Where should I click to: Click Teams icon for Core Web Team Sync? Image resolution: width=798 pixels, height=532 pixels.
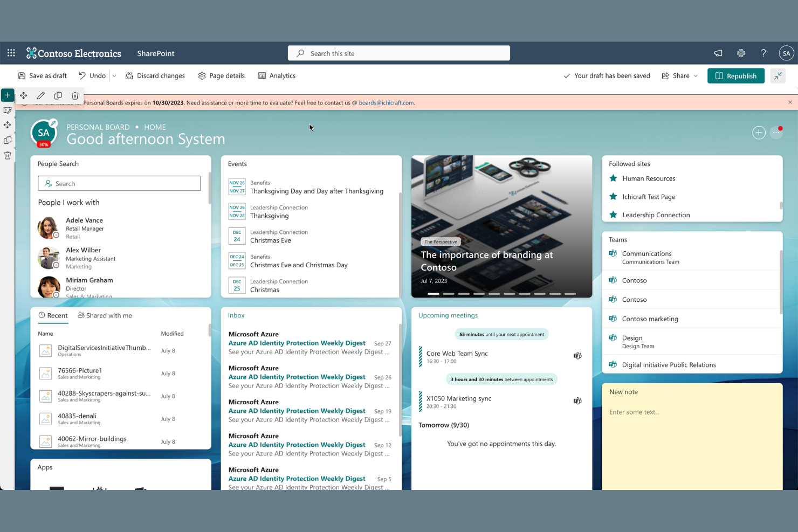click(x=577, y=356)
